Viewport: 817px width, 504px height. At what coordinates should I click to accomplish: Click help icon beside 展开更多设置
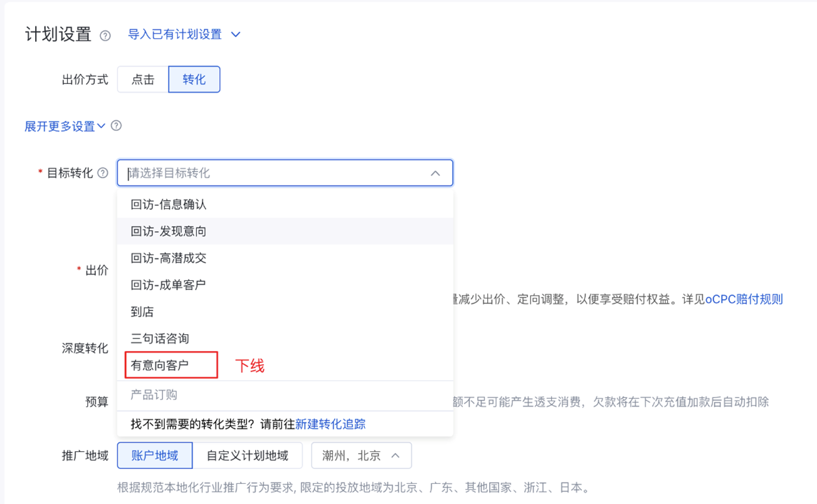(x=116, y=126)
